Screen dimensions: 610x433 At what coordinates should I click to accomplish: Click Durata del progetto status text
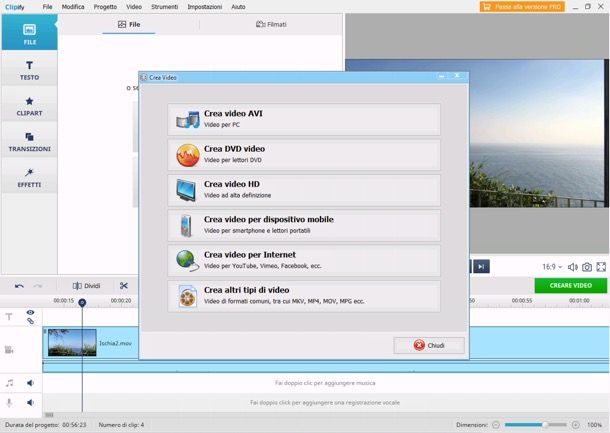coord(46,425)
